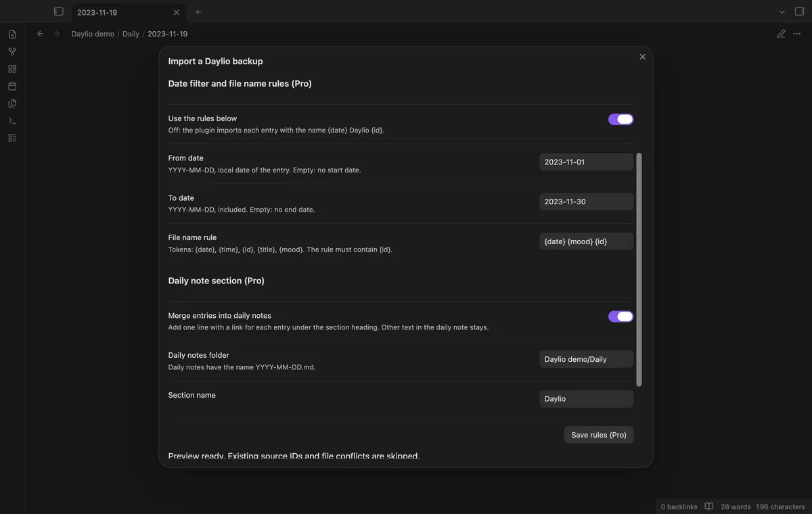812x514 pixels.
Task: Open the command palette ribbon icon
Action: coord(12,120)
